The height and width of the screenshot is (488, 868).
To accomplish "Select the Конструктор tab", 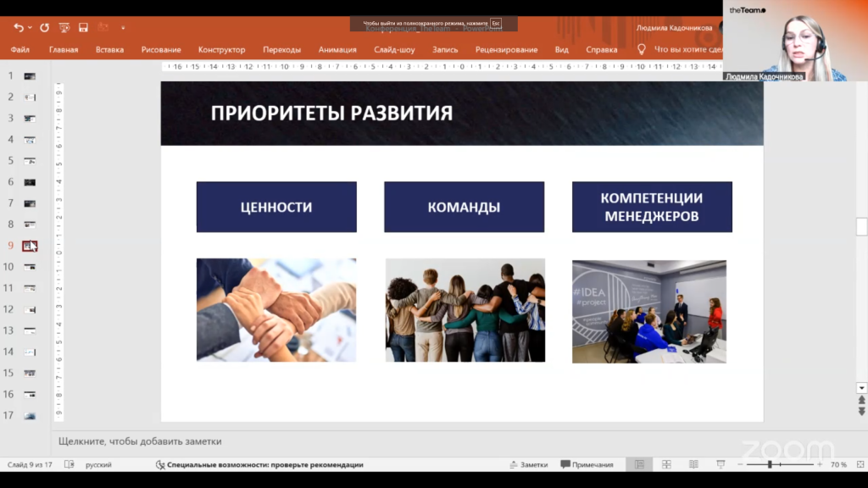I will pyautogui.click(x=221, y=49).
